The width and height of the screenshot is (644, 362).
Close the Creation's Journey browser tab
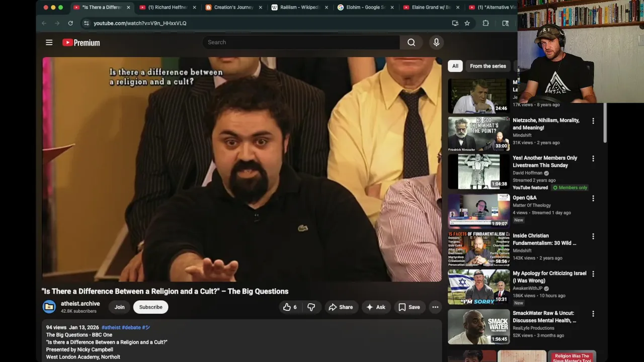[x=260, y=8]
